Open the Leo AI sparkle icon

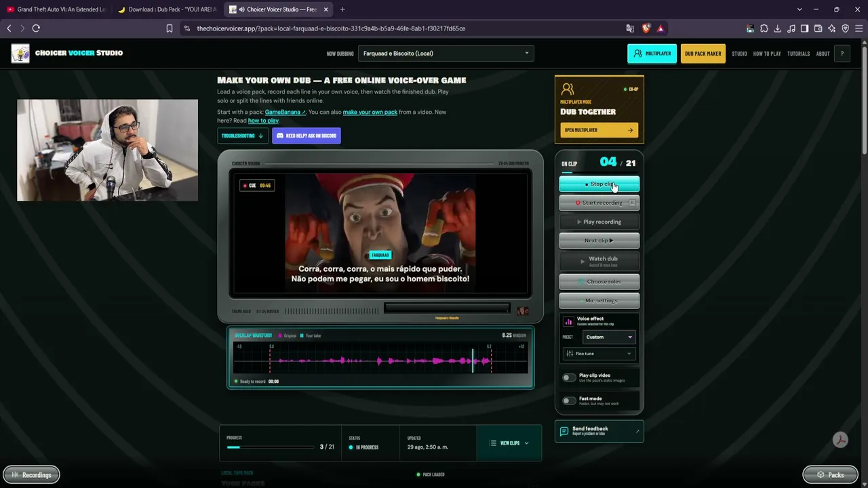pyautogui.click(x=832, y=28)
